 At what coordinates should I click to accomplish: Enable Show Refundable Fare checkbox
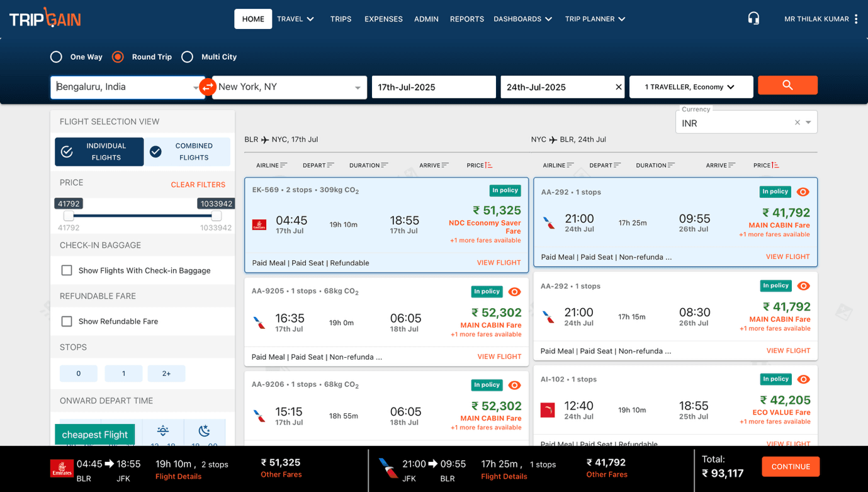[x=67, y=321]
